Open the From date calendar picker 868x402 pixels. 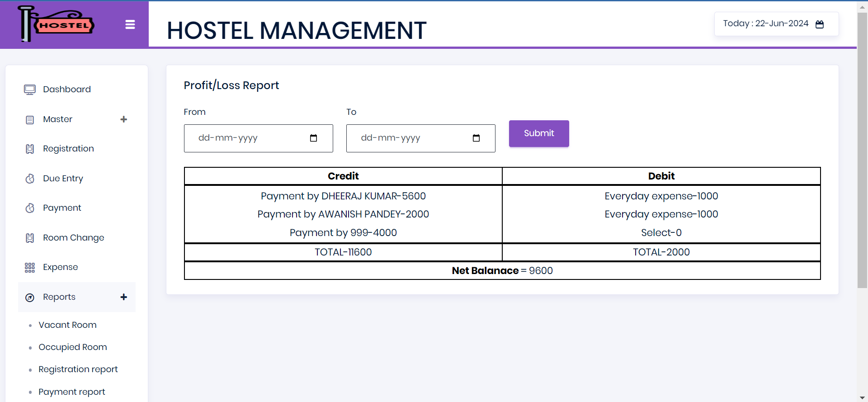[313, 138]
